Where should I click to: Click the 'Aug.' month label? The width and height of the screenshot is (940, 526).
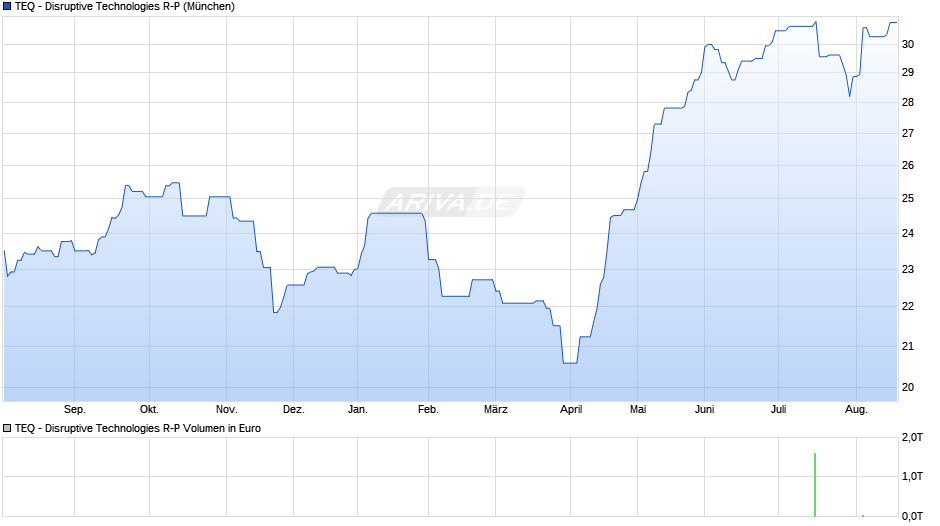tap(856, 410)
